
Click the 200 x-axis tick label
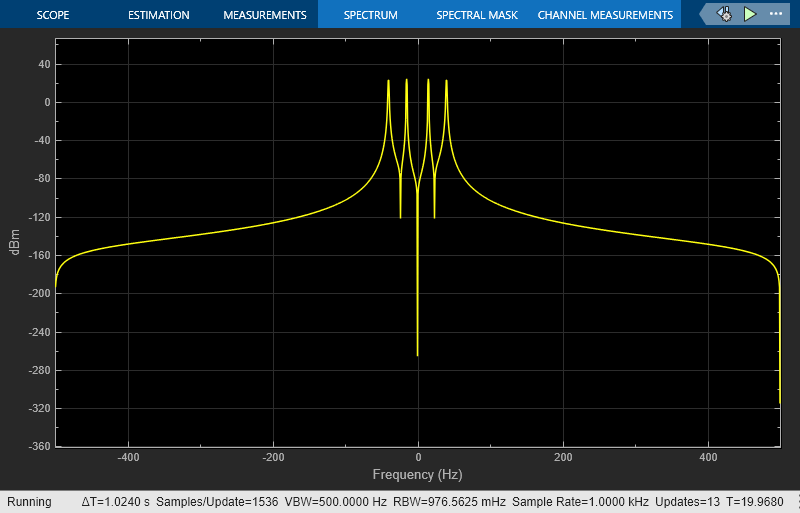click(x=563, y=457)
